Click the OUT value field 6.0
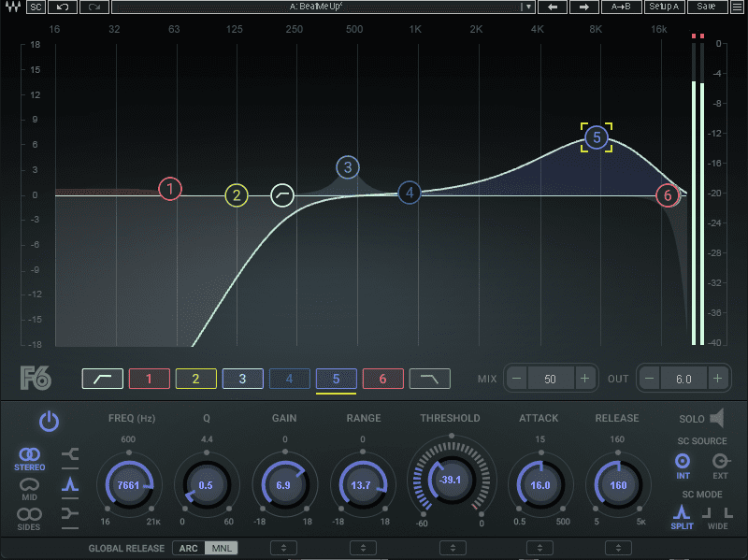The height and width of the screenshot is (560, 748). click(x=683, y=379)
